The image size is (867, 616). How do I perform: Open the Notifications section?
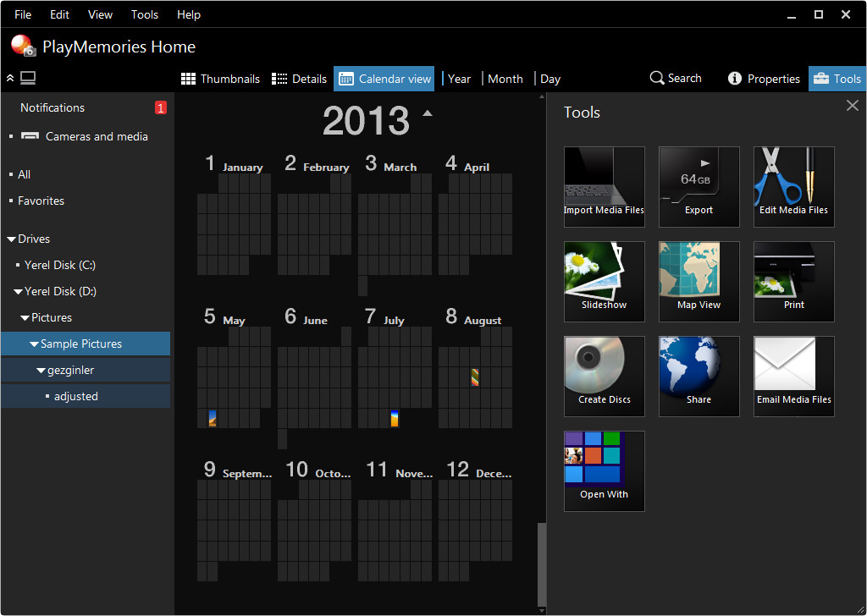52,107
